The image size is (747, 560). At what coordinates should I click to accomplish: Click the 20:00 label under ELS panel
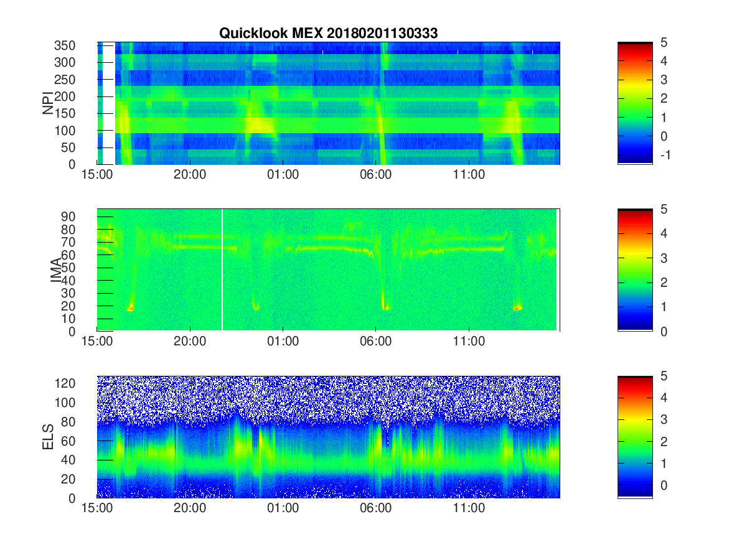(x=190, y=509)
